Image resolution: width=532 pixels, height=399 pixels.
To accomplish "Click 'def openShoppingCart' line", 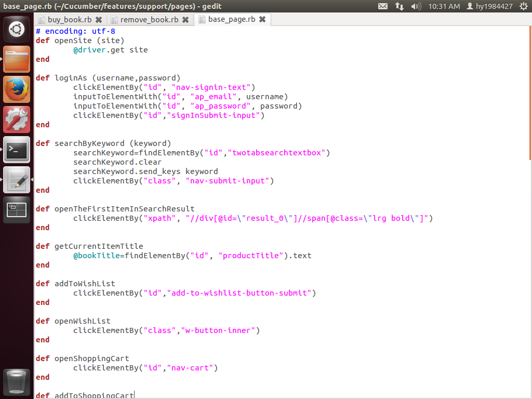I will pyautogui.click(x=83, y=358).
